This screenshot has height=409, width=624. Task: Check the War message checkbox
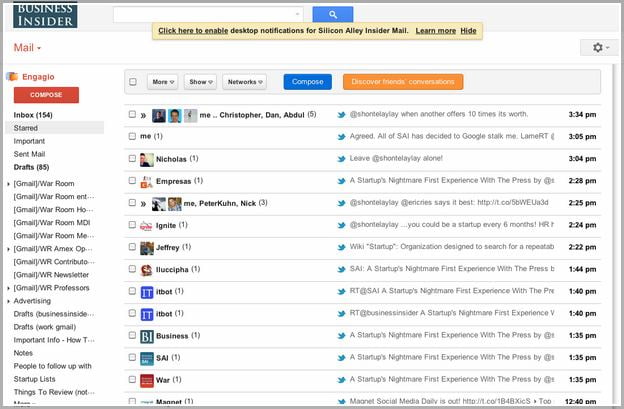[132, 379]
